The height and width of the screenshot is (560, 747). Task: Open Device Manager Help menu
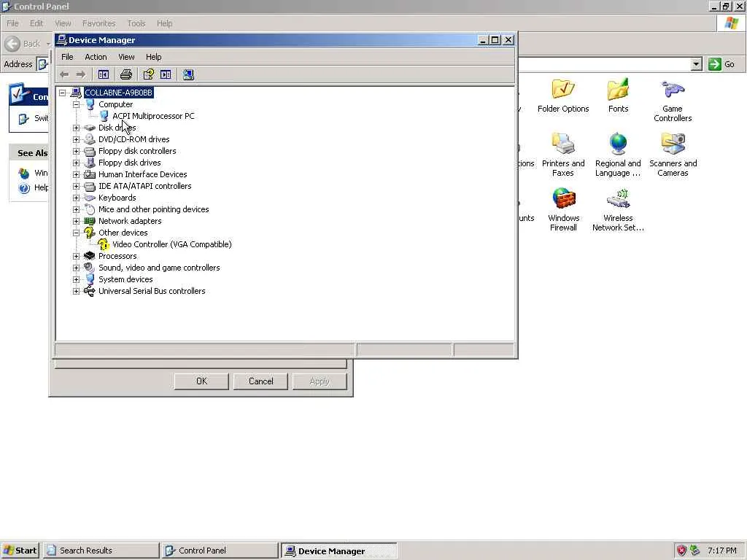[x=153, y=57]
